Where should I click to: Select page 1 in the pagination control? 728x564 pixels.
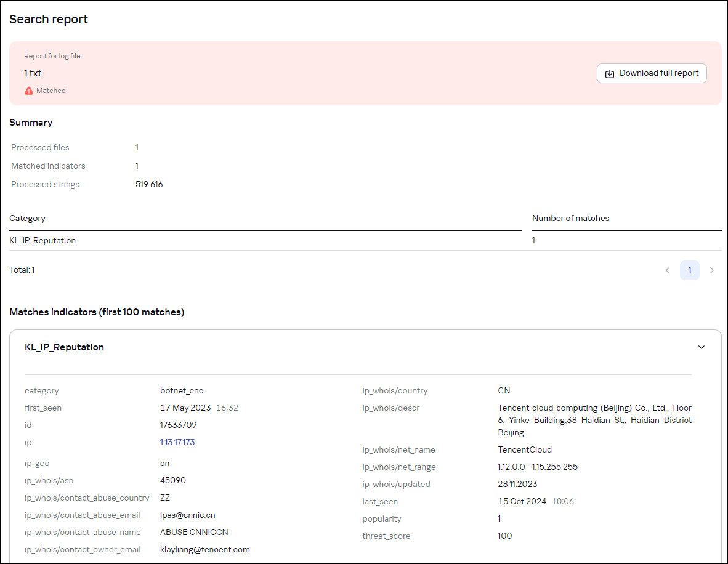[x=690, y=270]
